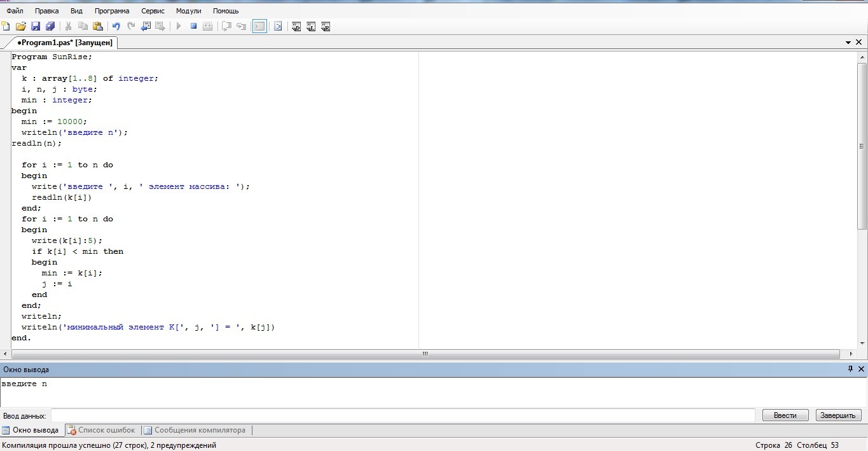
Task: Open a file using the folder icon
Action: 21,26
